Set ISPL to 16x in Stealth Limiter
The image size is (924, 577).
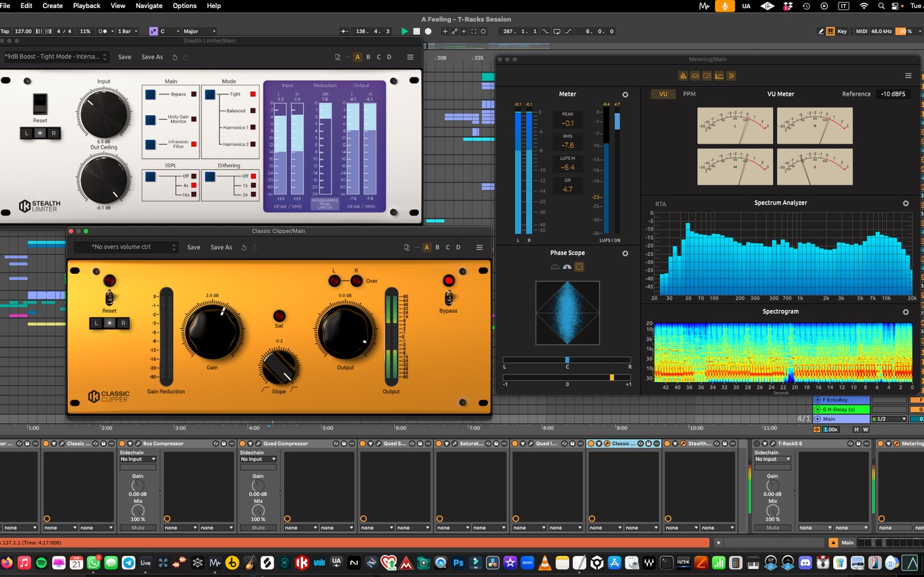[194, 194]
